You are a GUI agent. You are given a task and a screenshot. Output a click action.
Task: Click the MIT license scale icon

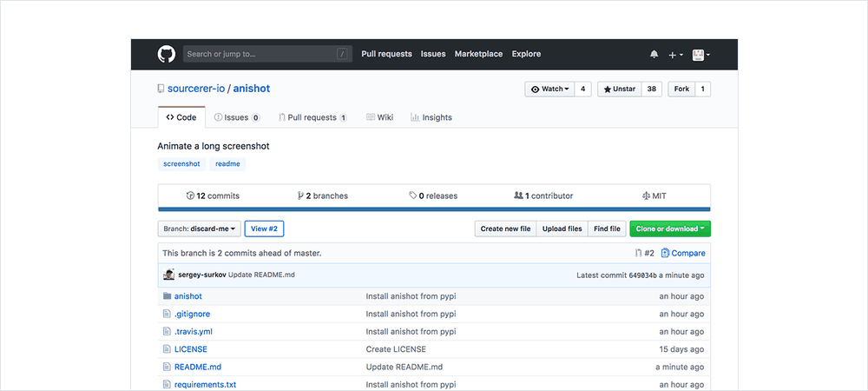point(646,196)
